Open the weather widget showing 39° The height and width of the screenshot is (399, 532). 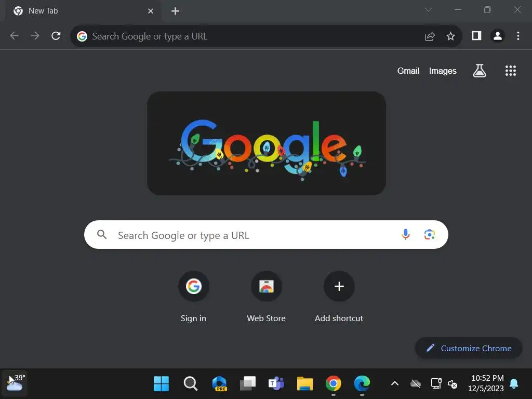tap(15, 383)
